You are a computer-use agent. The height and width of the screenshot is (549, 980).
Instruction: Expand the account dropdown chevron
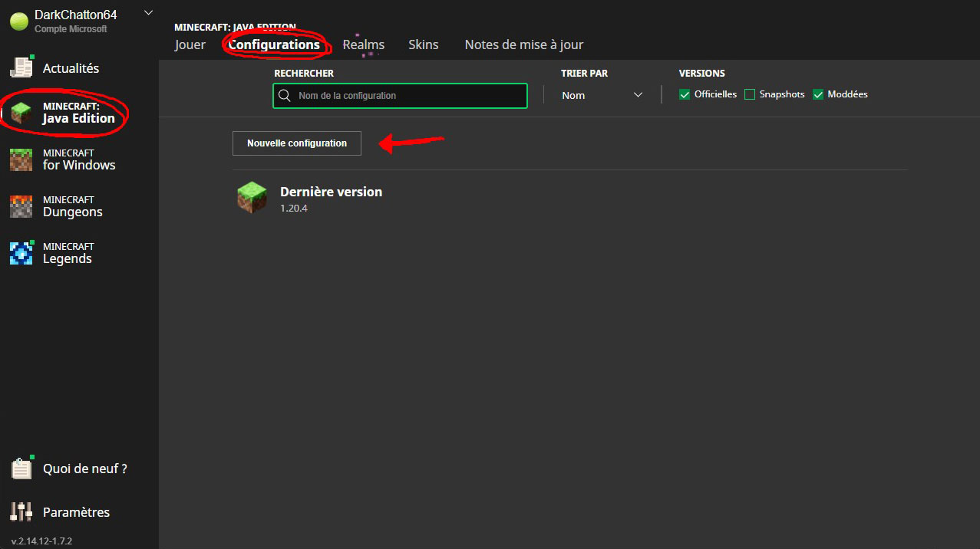point(149,12)
